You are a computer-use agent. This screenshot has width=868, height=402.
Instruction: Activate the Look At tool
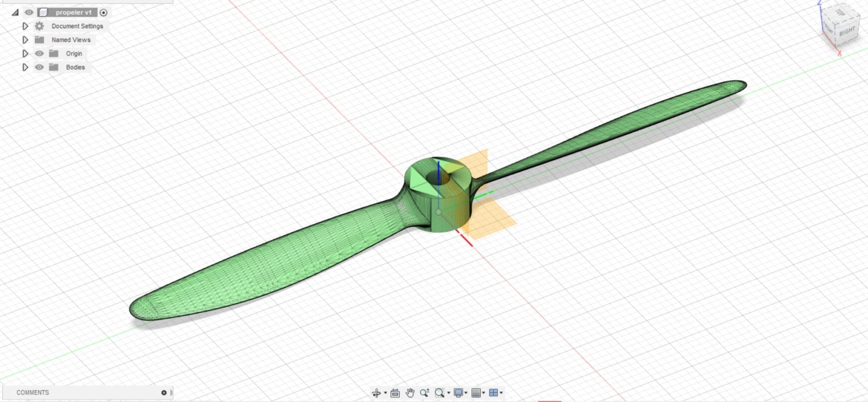pyautogui.click(x=395, y=393)
